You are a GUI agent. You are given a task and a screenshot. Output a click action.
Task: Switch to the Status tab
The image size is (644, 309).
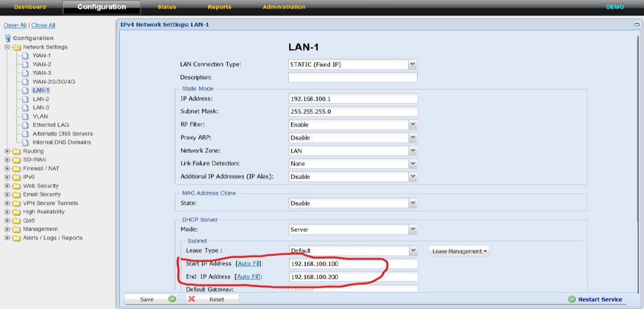click(167, 7)
